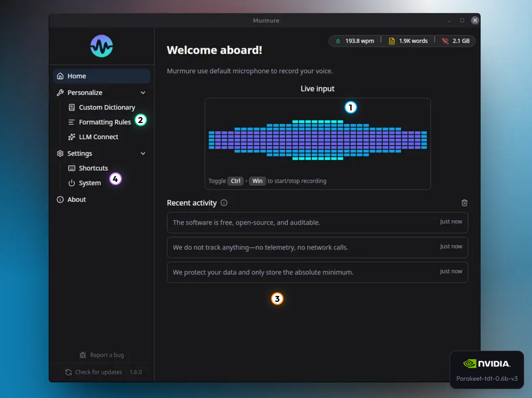This screenshot has height=398, width=532.
Task: Click the NVIDIA Parakeet model badge
Action: (x=487, y=370)
